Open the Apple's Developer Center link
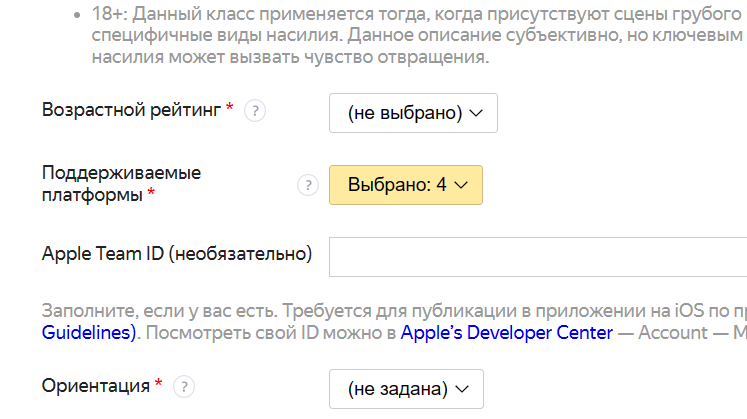 tap(507, 332)
